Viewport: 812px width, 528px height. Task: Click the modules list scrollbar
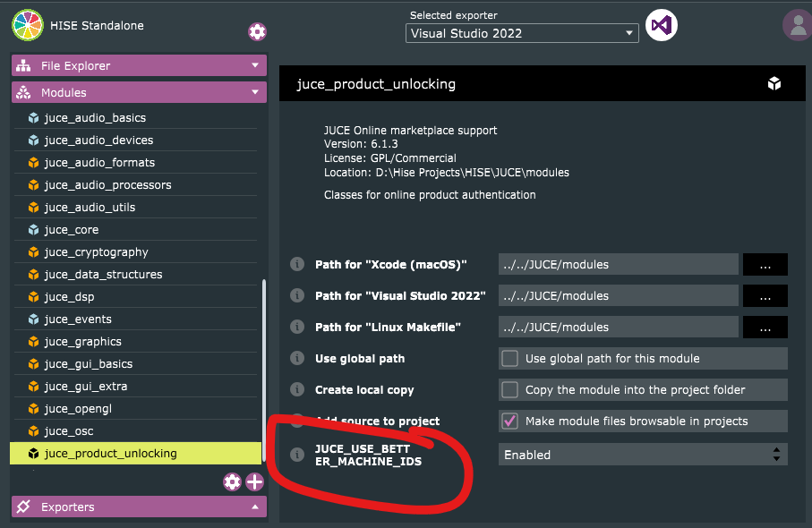pyautogui.click(x=264, y=370)
